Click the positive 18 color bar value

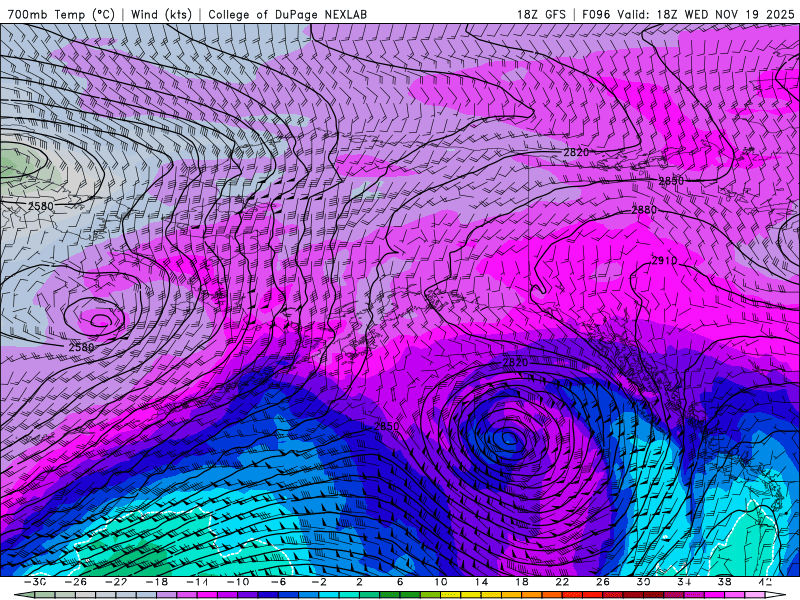(521, 582)
